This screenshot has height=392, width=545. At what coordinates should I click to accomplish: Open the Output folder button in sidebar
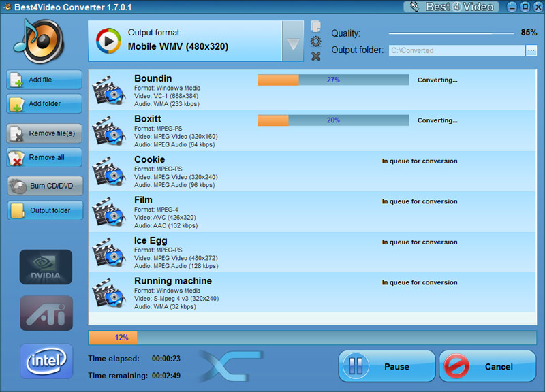pos(45,210)
